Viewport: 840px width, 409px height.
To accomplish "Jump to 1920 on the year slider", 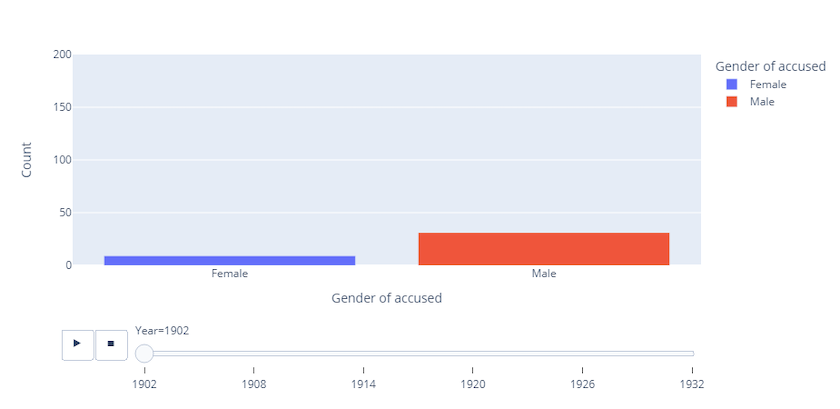I will click(473, 353).
